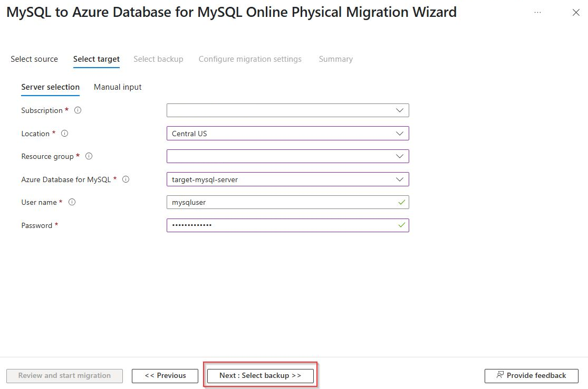Click the Subscription field label
588x389 pixels.
tap(42, 110)
